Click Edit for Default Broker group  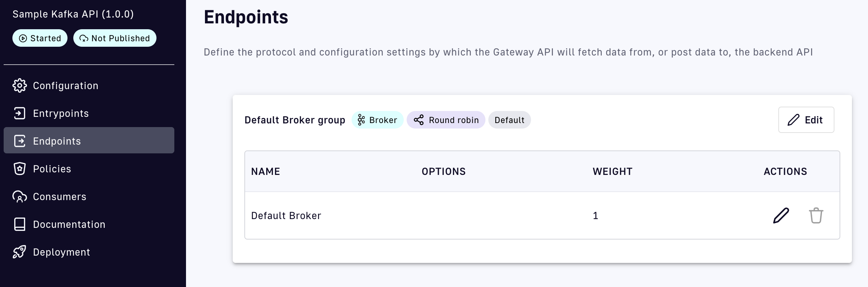(x=806, y=120)
